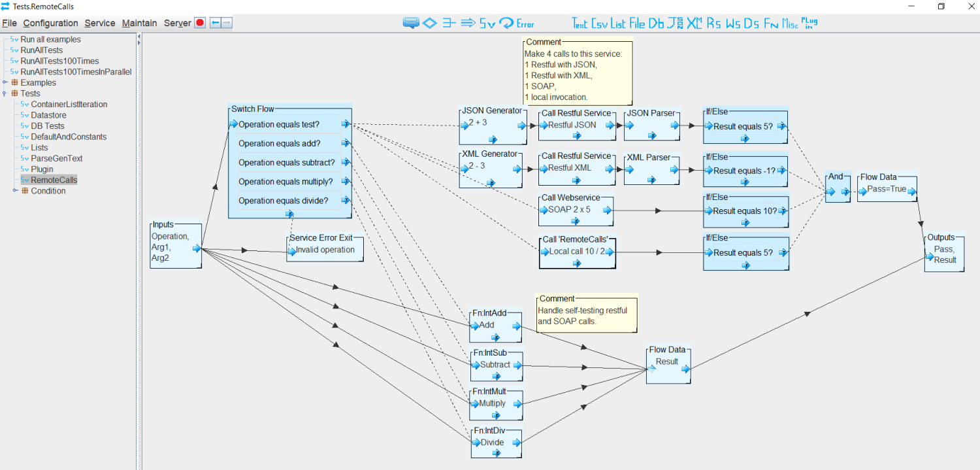The width and height of the screenshot is (980, 470).
Task: Select the JSON Generator node
Action: (x=493, y=126)
